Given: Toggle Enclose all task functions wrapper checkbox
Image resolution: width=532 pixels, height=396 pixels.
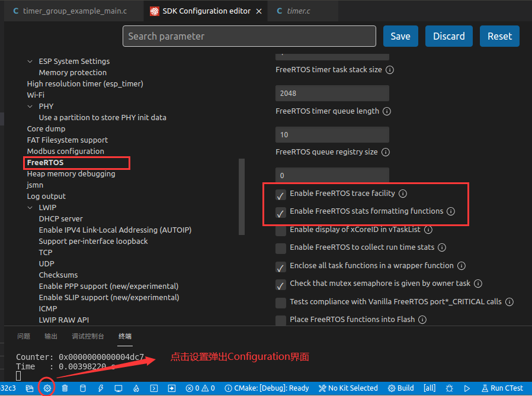Looking at the screenshot, I should coord(281,267).
